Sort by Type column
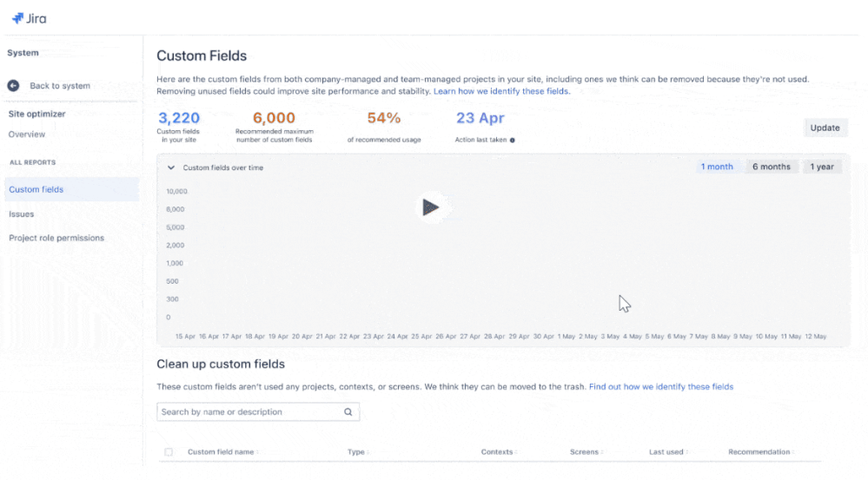The height and width of the screenshot is (480, 868). (x=358, y=452)
